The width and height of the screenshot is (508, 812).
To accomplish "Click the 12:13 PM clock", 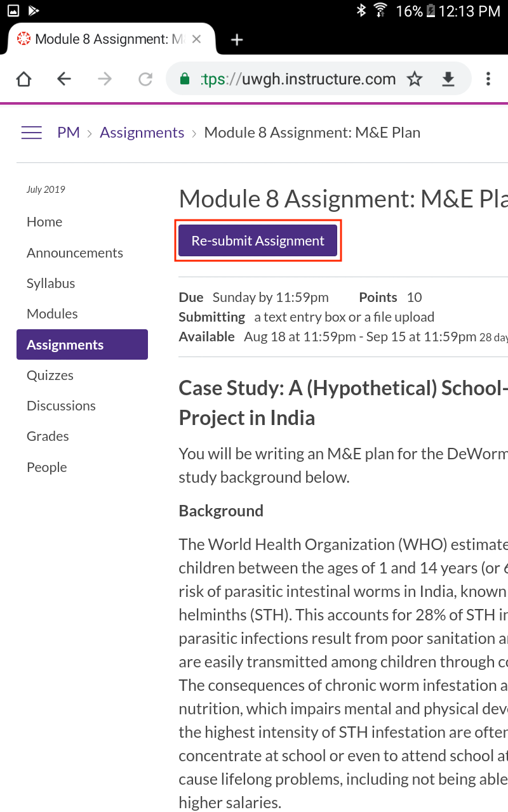I will click(469, 11).
